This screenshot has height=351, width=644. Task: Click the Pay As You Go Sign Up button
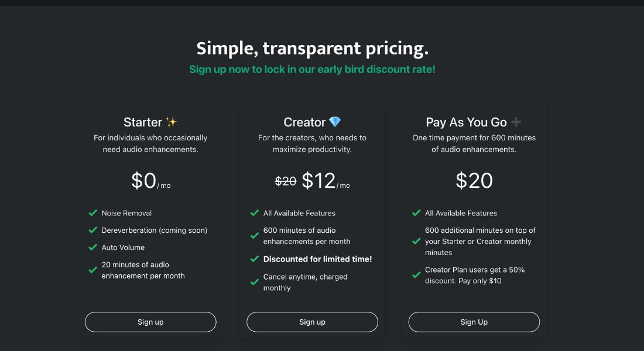coord(474,322)
